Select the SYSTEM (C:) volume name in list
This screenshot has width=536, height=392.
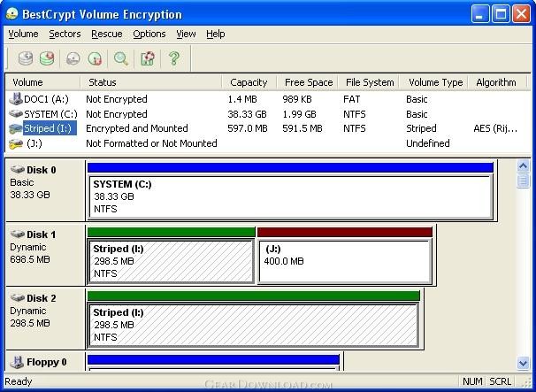[x=50, y=114]
